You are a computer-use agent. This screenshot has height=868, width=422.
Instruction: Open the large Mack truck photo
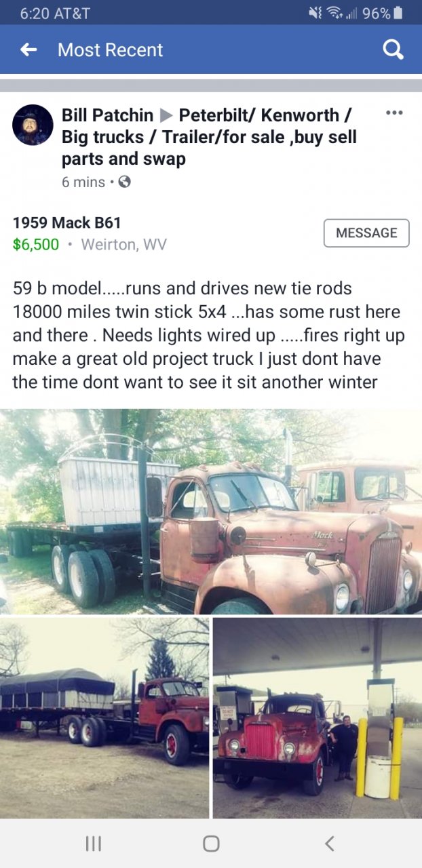(x=211, y=511)
